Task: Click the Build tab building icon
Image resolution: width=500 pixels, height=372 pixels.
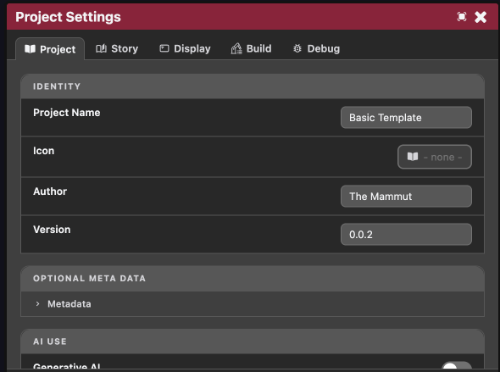Action: [236, 49]
